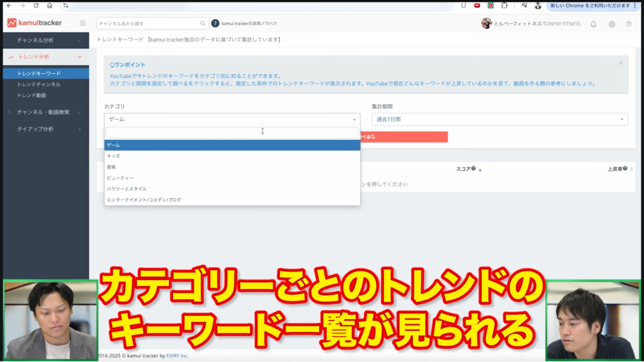
Task: Select 音楽 in category list
Action: click(x=232, y=167)
